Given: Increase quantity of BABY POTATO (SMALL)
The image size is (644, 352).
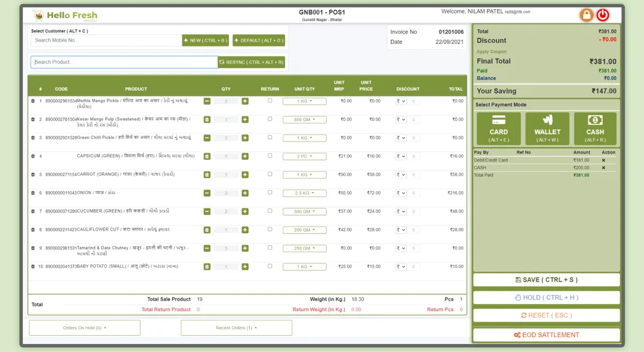Looking at the screenshot, I should click(x=245, y=267).
